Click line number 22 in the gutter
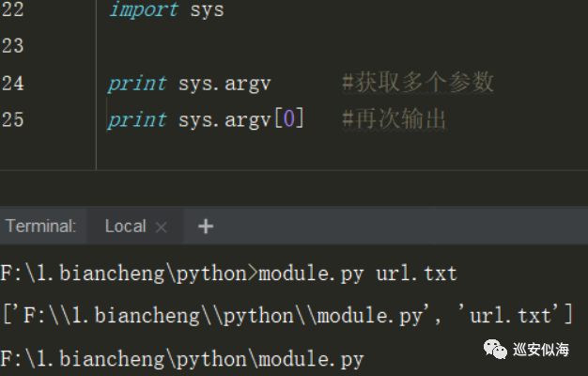Image resolution: width=588 pixels, height=376 pixels. point(13,9)
